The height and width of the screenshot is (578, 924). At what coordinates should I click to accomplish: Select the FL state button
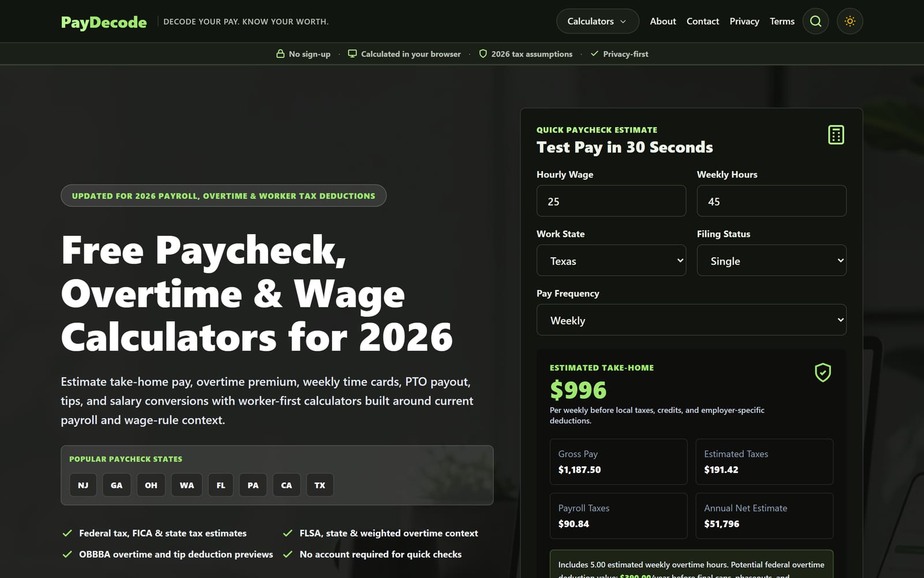click(221, 485)
